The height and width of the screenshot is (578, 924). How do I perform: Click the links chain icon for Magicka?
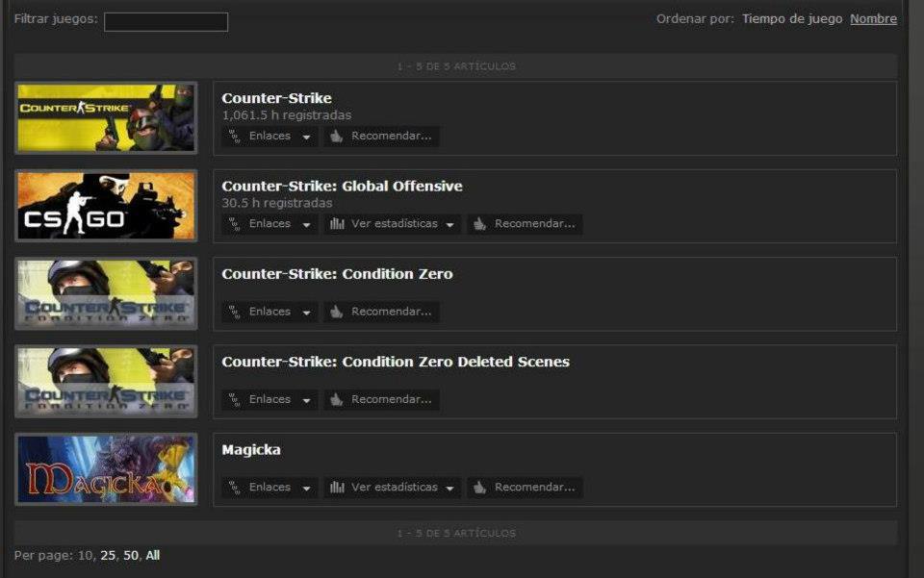(235, 488)
